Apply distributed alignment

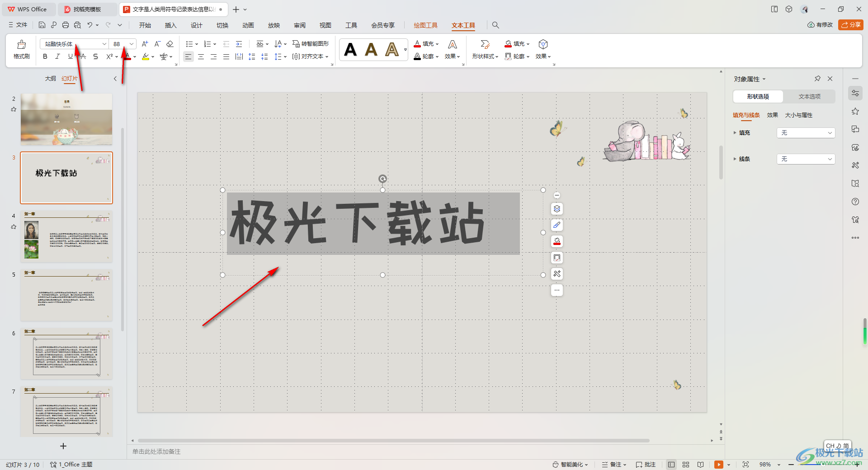pos(239,56)
